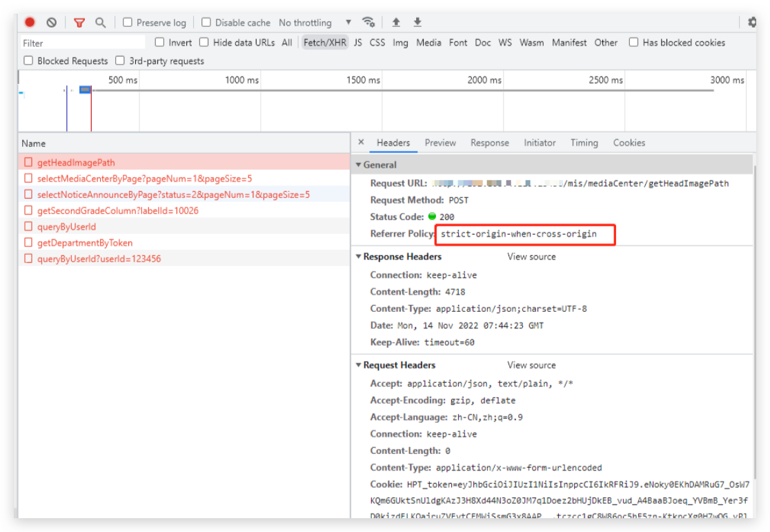Filter by JS requests

coord(358,43)
